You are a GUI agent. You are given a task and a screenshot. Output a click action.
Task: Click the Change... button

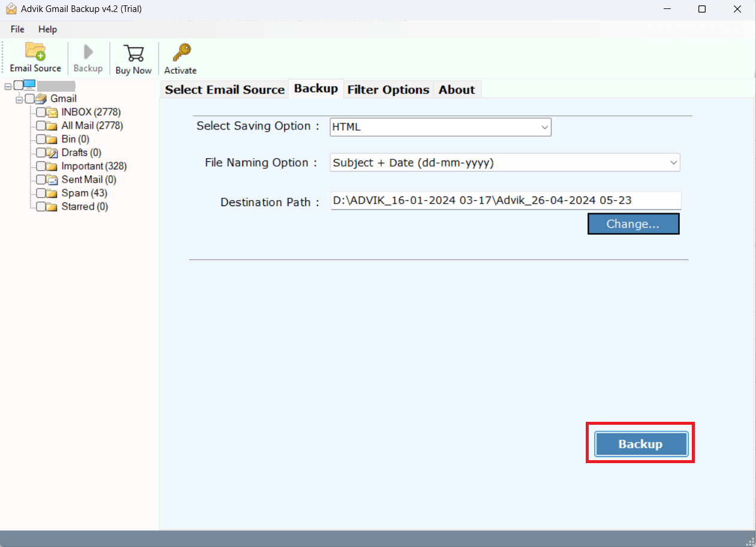(x=633, y=224)
